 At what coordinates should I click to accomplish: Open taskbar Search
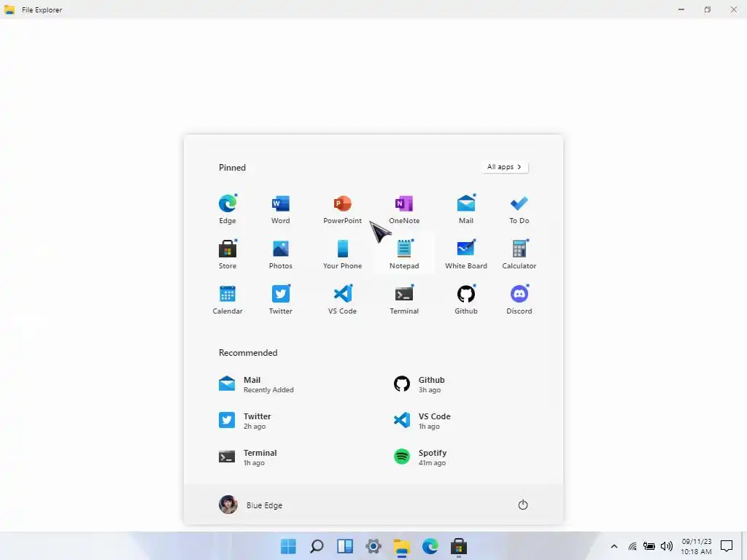point(317,546)
